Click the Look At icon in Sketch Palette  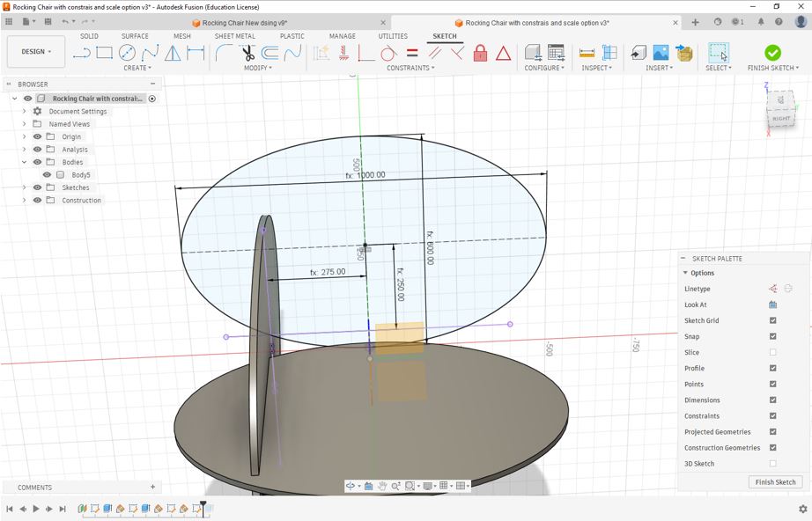pos(772,305)
